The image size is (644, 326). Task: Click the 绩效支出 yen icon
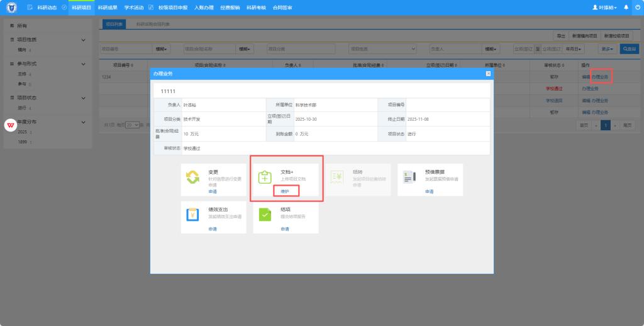coord(192,214)
